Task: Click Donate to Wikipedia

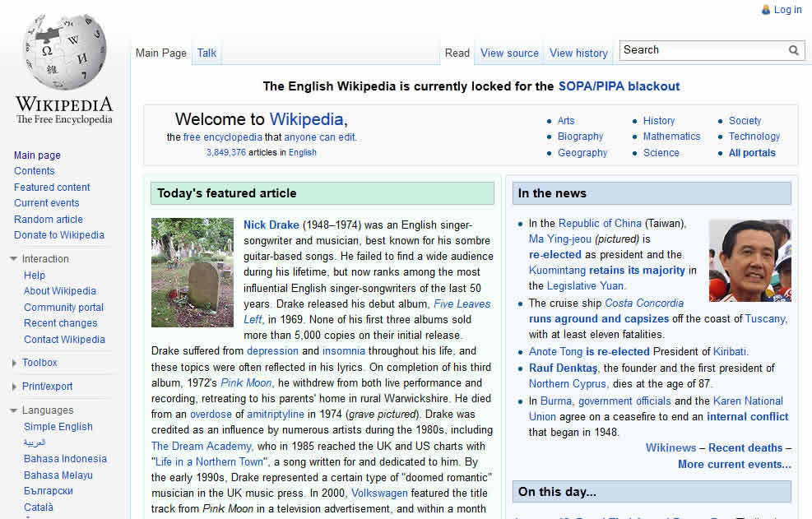Action: coord(59,235)
